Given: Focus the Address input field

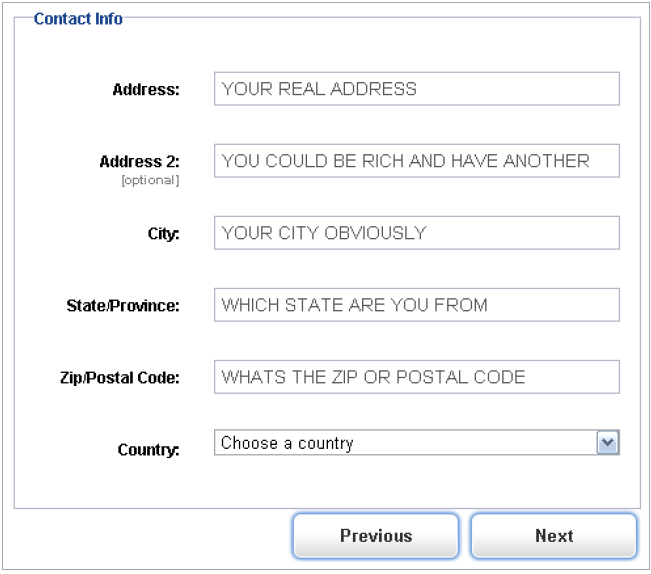Looking at the screenshot, I should [x=416, y=89].
